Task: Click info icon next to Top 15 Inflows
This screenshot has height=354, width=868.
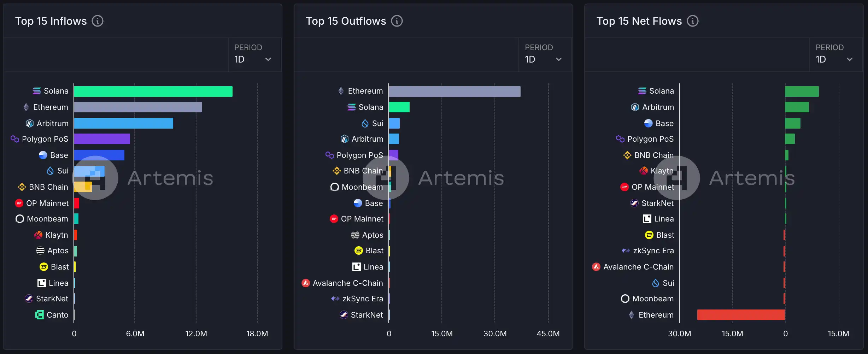Action: (x=98, y=21)
